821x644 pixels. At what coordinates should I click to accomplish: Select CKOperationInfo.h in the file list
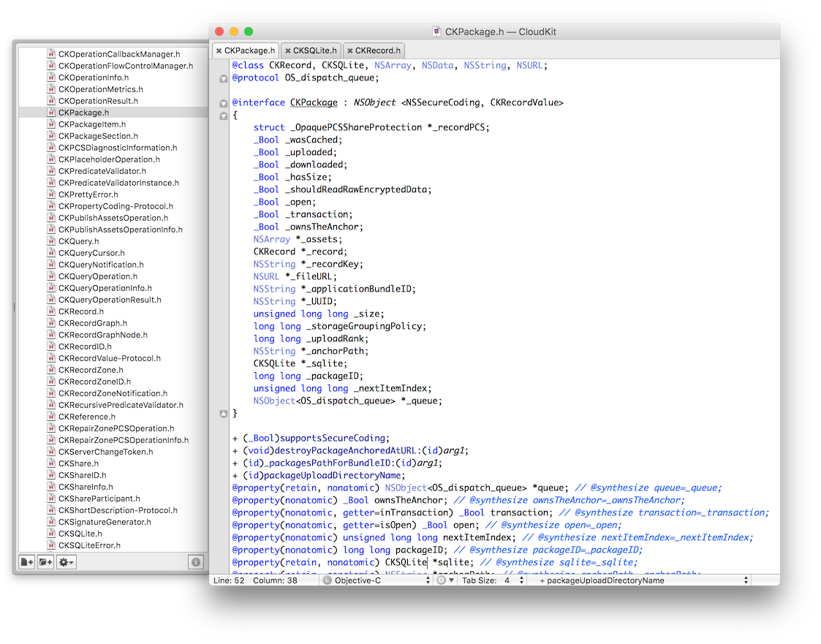[x=93, y=77]
